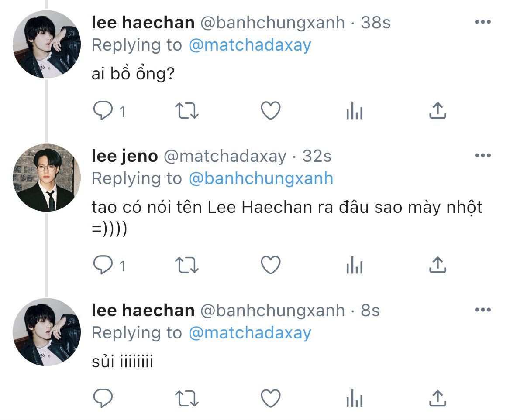Open more options on lee jeno's tweet

click(482, 156)
